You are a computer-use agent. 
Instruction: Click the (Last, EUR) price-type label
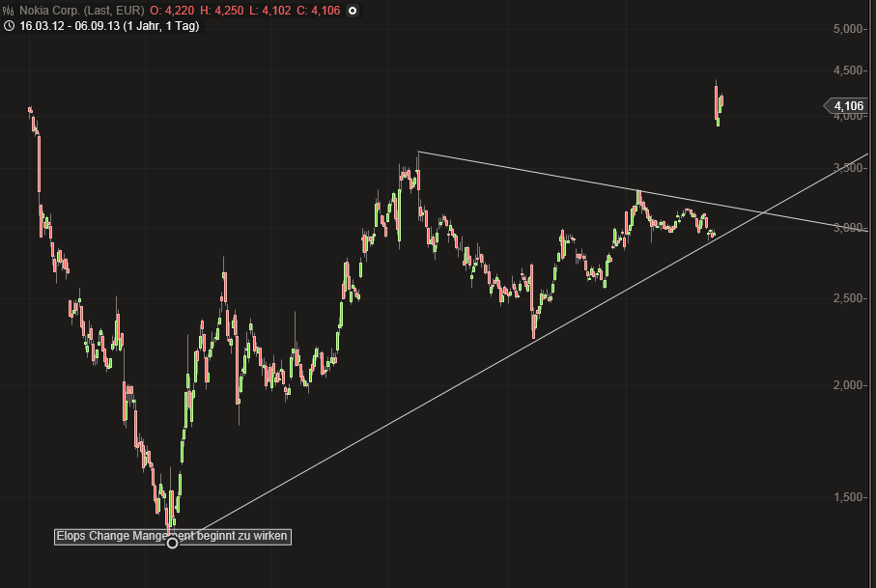click(113, 12)
